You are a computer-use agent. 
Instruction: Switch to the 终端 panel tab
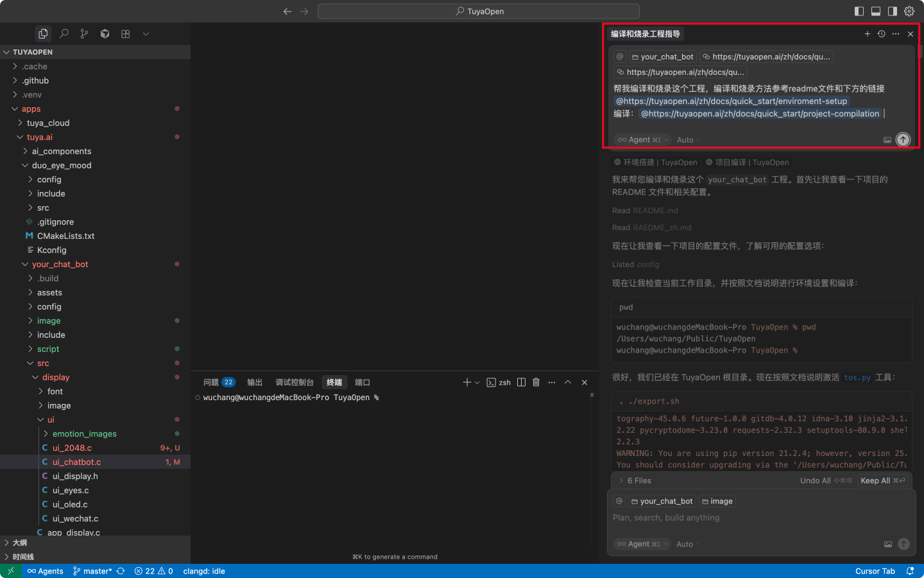coord(334,382)
